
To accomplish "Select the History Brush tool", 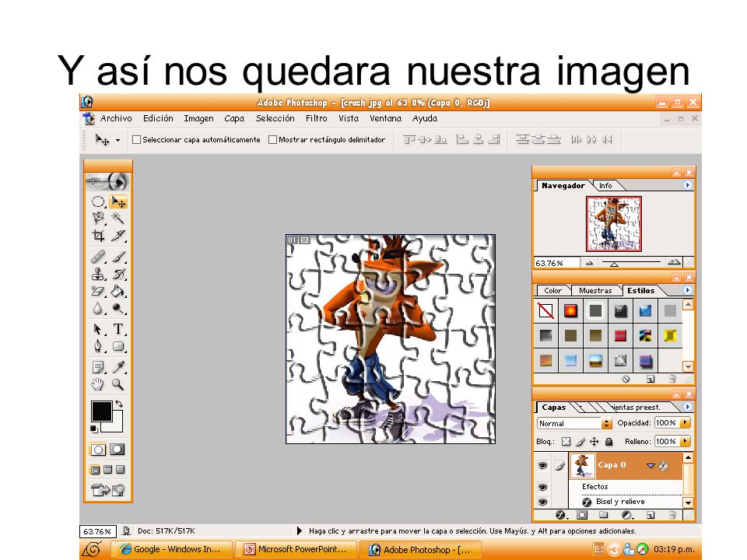I will 117,275.
